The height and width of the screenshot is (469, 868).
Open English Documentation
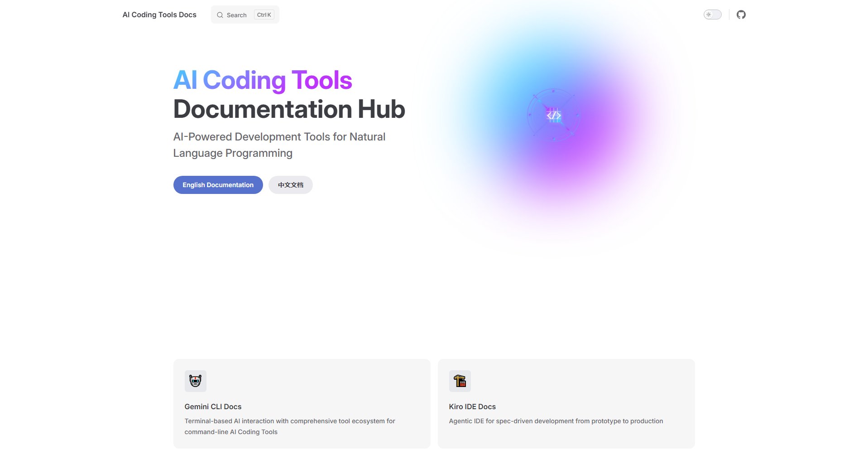[218, 185]
